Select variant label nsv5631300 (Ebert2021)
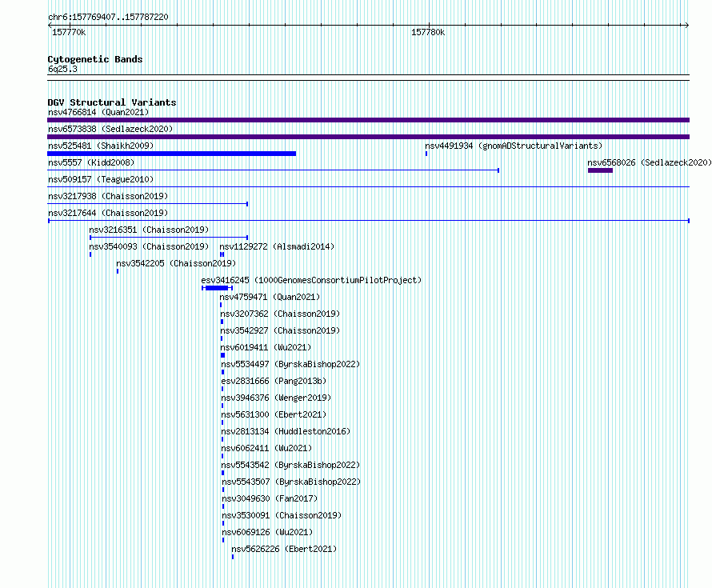Screen dimensions: 712x588 click(274, 414)
